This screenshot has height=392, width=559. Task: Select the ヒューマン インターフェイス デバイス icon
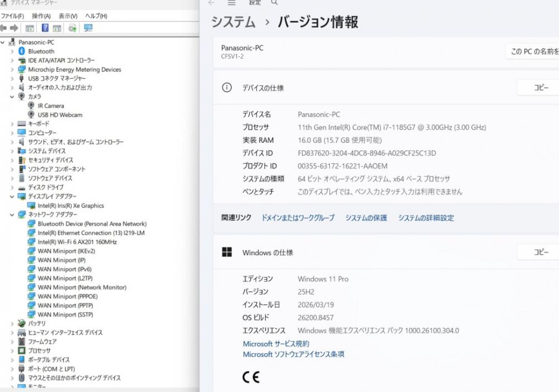pyautogui.click(x=22, y=333)
